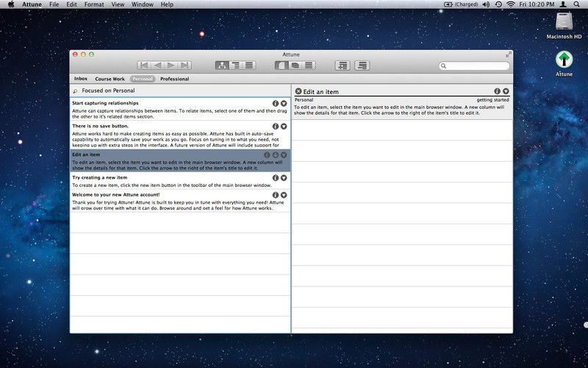Image resolution: width=588 pixels, height=368 pixels.
Task: Show info for selected Edit an item row
Action: coord(267,155)
